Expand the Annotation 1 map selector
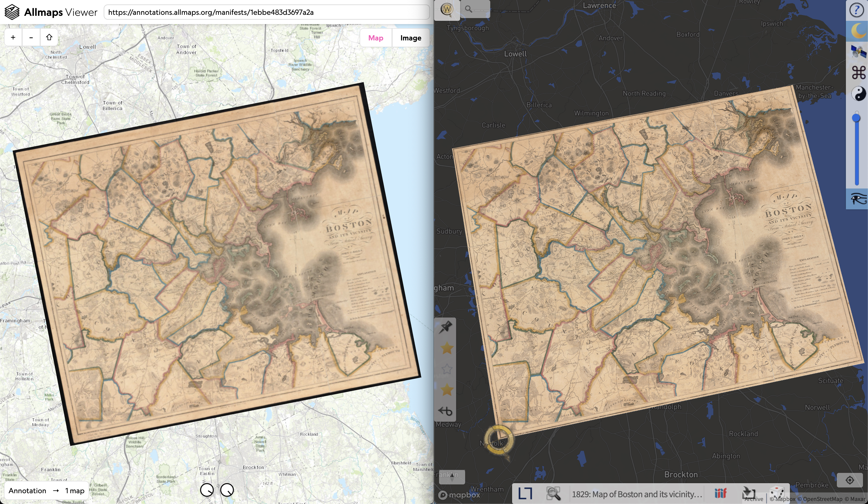 [x=46, y=491]
